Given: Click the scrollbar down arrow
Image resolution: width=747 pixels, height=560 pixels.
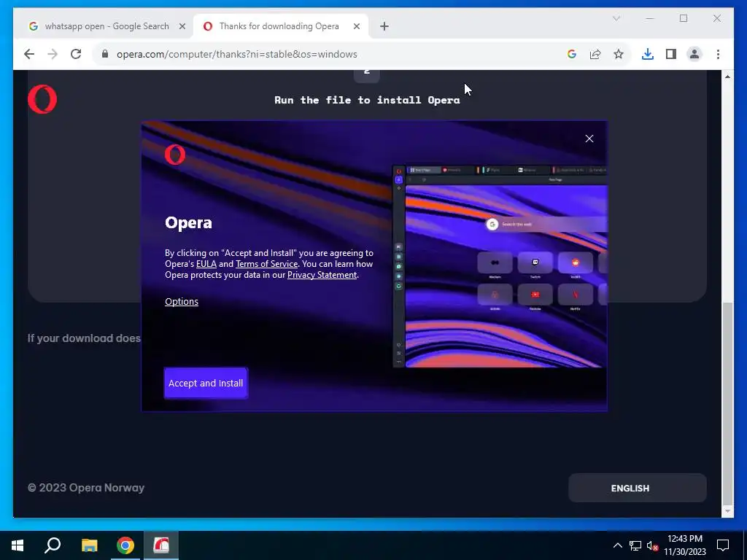Looking at the screenshot, I should 727,511.
